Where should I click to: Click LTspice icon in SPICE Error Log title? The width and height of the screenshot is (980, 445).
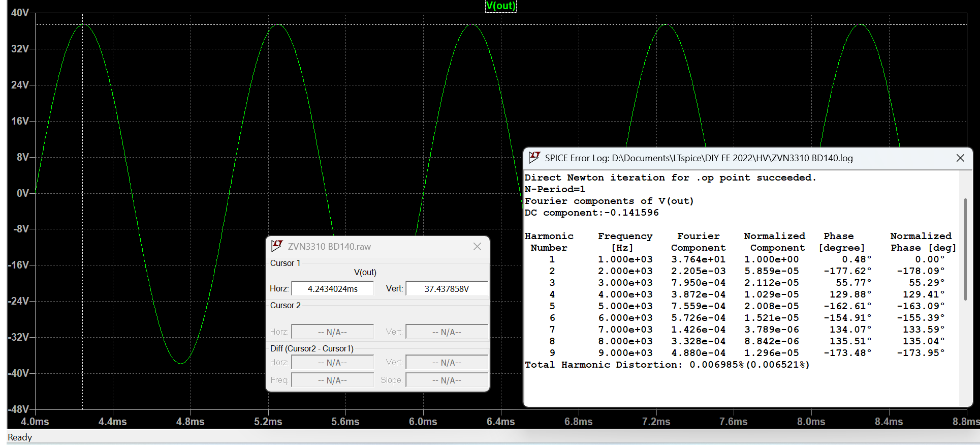tap(534, 158)
